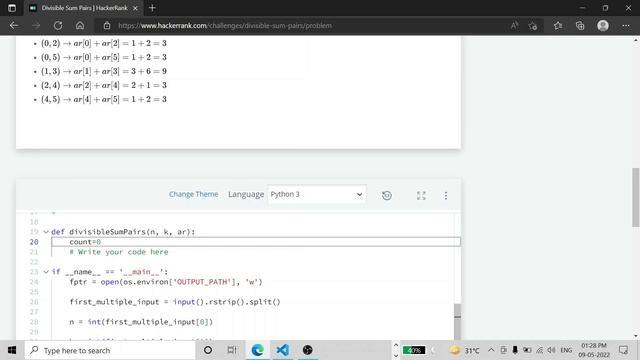The width and height of the screenshot is (640, 360).
Task: Open Task View on the taskbar
Action: (x=232, y=350)
